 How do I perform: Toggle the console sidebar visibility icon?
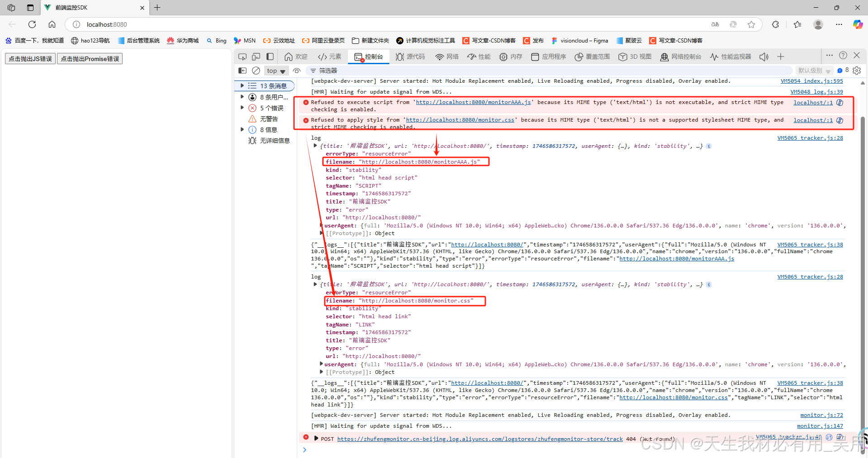tap(242, 71)
